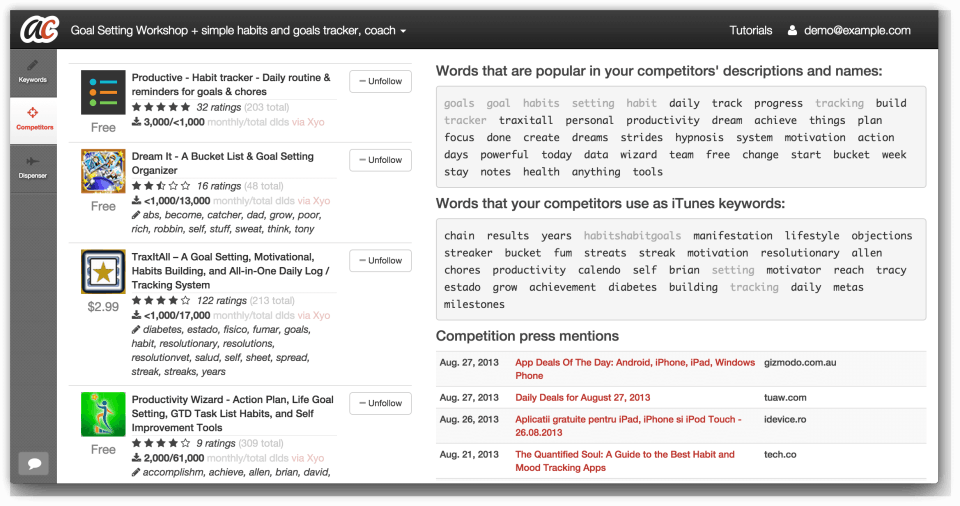Image resolution: width=960 pixels, height=506 pixels.
Task: Click the Dream It app icon
Action: [103, 171]
